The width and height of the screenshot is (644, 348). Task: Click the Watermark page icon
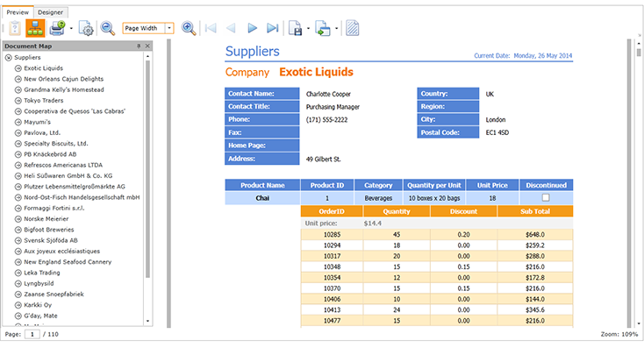(353, 28)
